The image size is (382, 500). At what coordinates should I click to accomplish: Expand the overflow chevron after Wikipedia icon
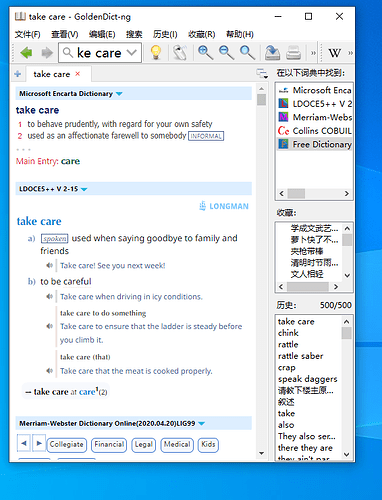tap(350, 53)
